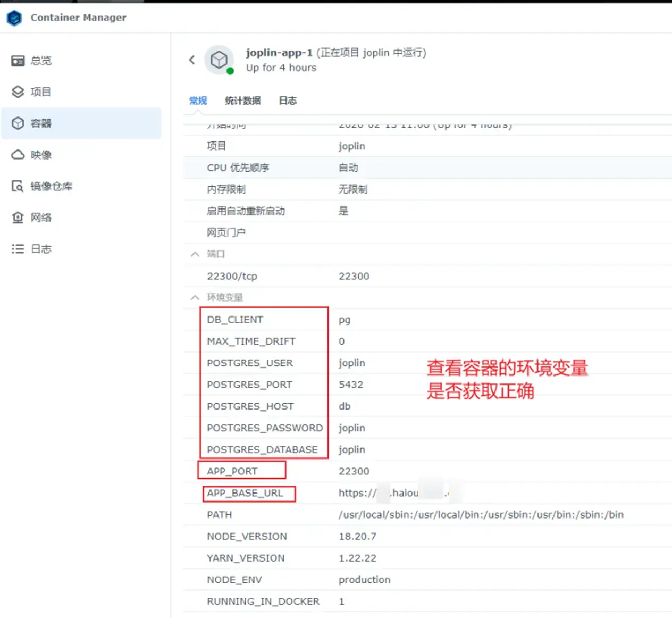Click the back arrow beside joplin-app-1
The height and width of the screenshot is (618, 672).
pos(192,60)
